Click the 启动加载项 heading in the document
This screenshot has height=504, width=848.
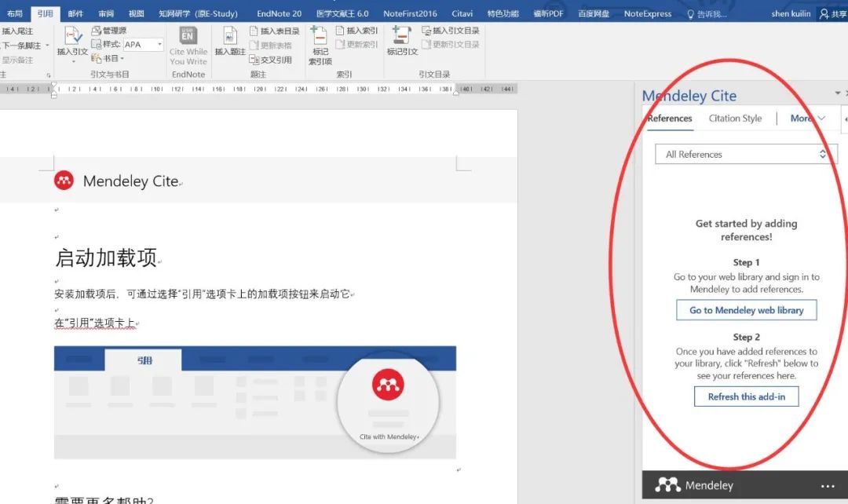coord(106,258)
